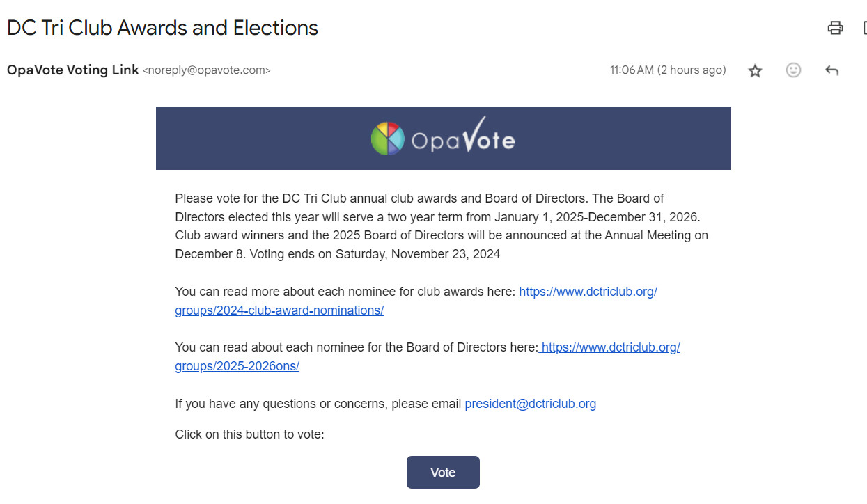This screenshot has height=504, width=867.
Task: Click the sender name OpaVote Voting Link
Action: [x=72, y=70]
